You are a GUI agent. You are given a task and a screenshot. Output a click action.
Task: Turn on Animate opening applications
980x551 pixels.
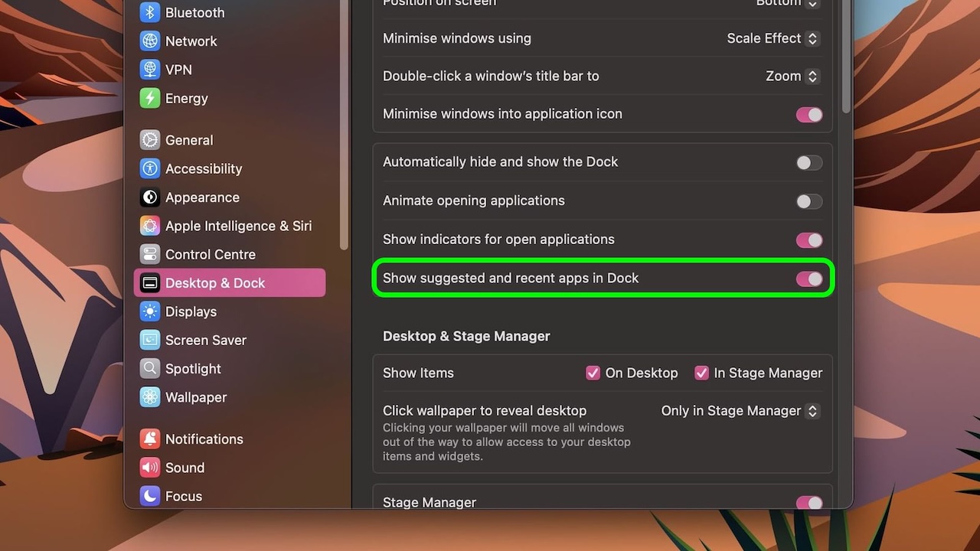808,201
